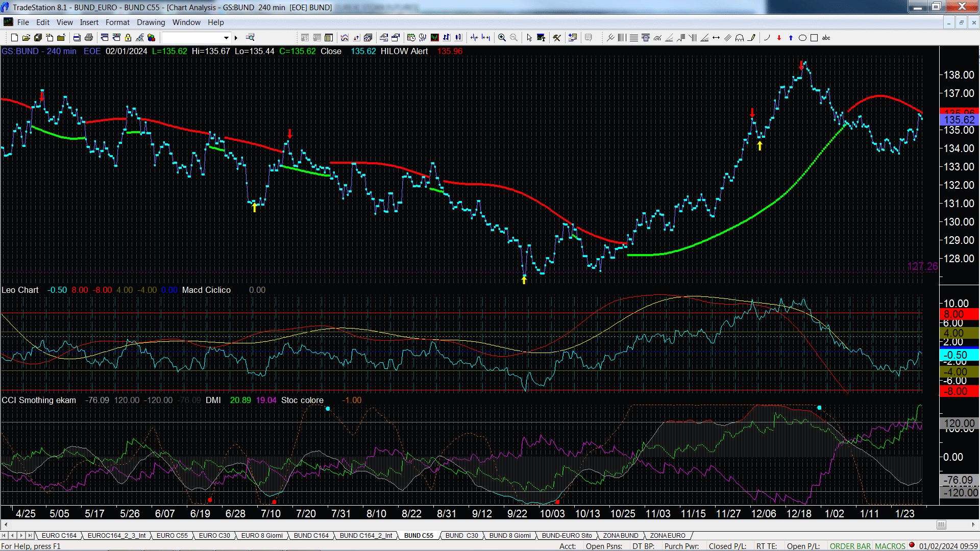Select the abc text drawing tool

click(x=826, y=38)
